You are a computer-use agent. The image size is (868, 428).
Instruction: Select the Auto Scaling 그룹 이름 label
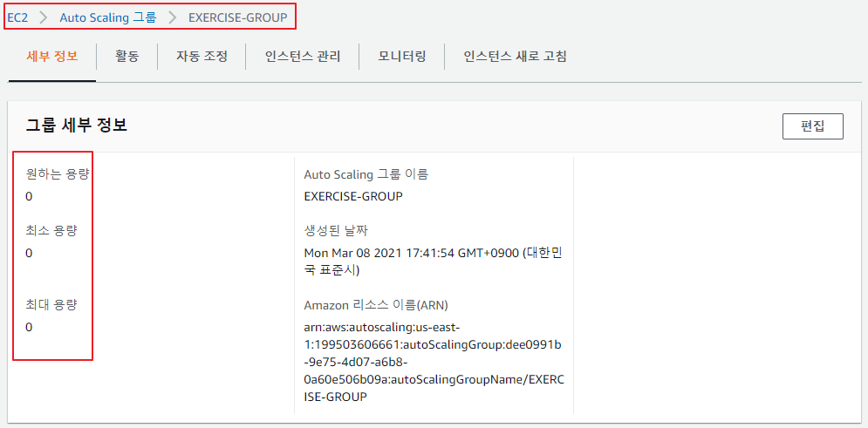click(x=366, y=174)
